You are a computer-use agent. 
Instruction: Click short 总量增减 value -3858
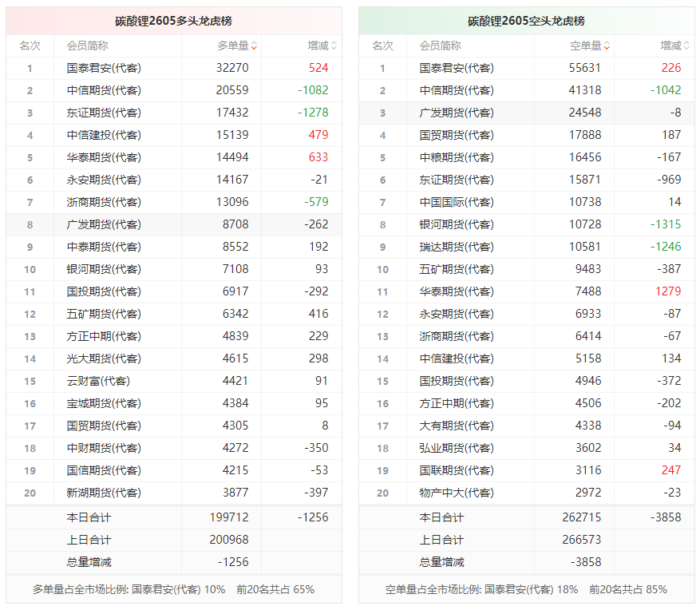586,562
